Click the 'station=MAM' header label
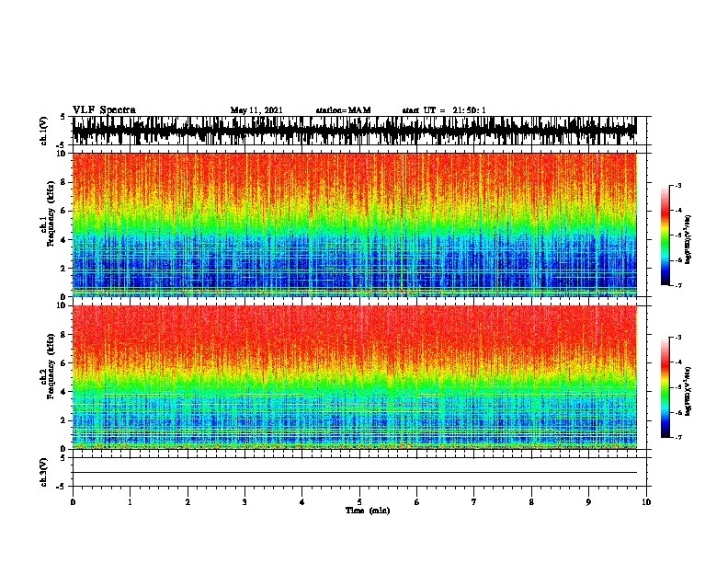This screenshot has height=563, width=728. coord(343,110)
